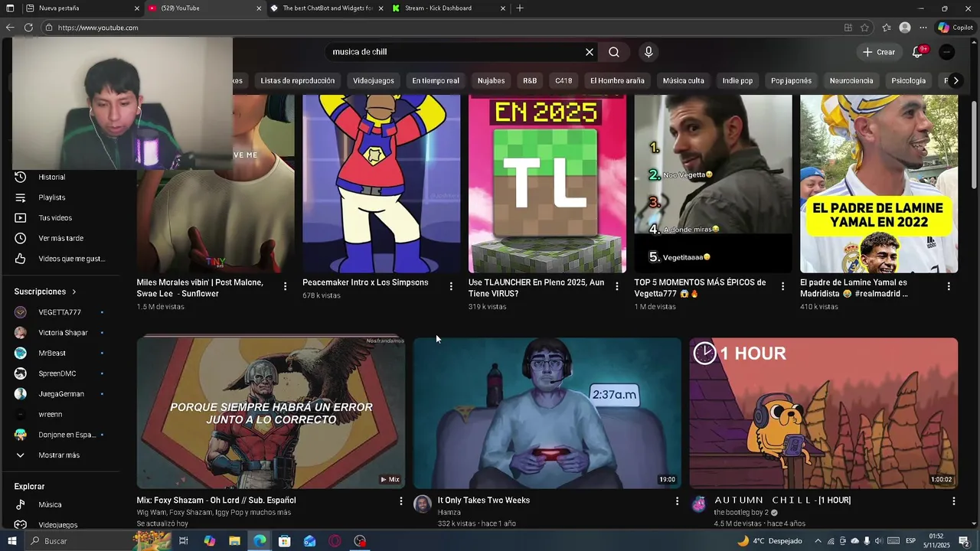This screenshot has width=980, height=551.
Task: Open the JuegaGerman subscription channel
Action: 61,394
